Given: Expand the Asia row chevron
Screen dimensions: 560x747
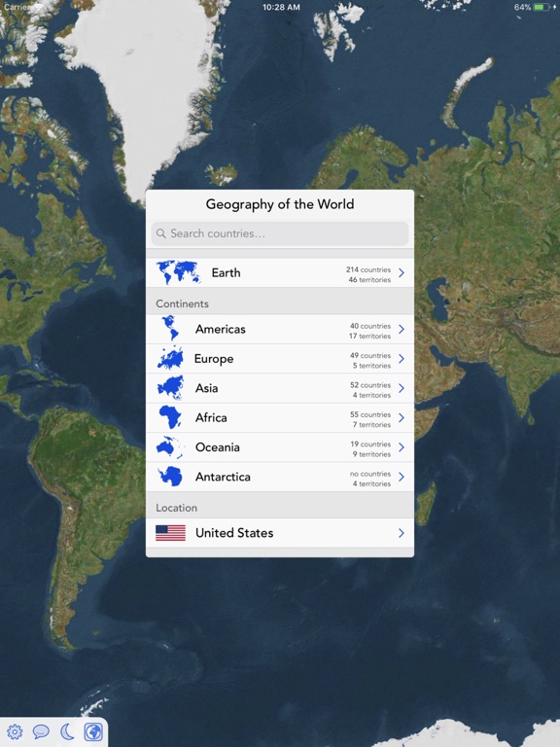Looking at the screenshot, I should (x=402, y=388).
